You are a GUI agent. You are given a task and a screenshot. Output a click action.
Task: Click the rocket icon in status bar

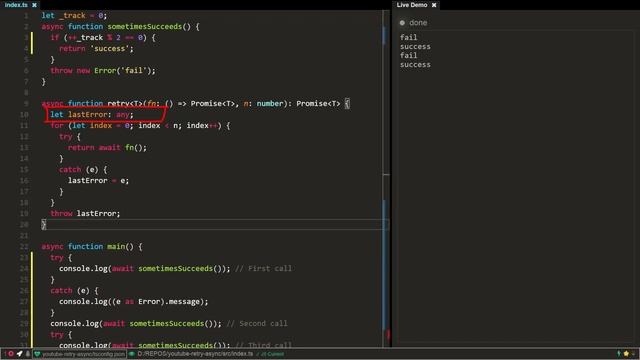(19, 354)
